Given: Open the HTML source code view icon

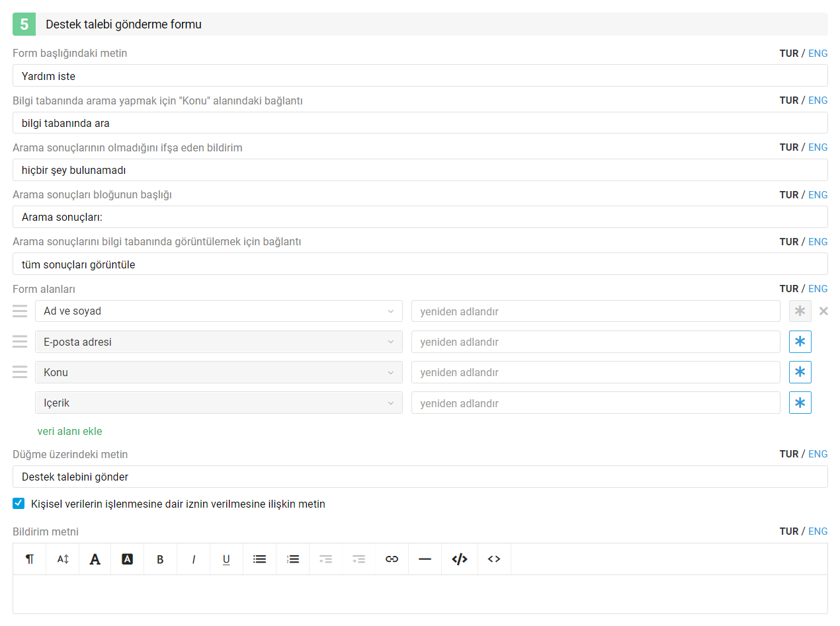Looking at the screenshot, I should tap(460, 559).
